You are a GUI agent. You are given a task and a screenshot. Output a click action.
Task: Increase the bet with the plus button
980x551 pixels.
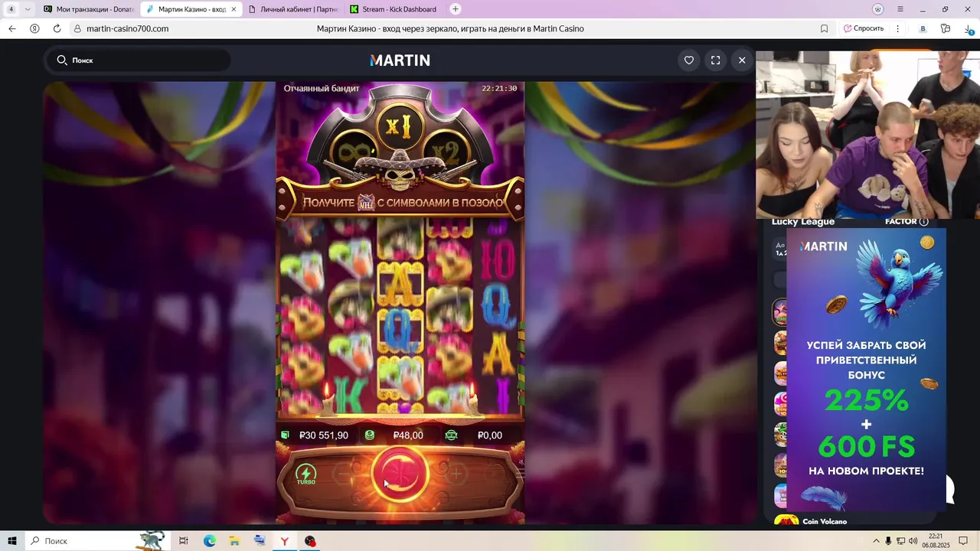click(456, 474)
